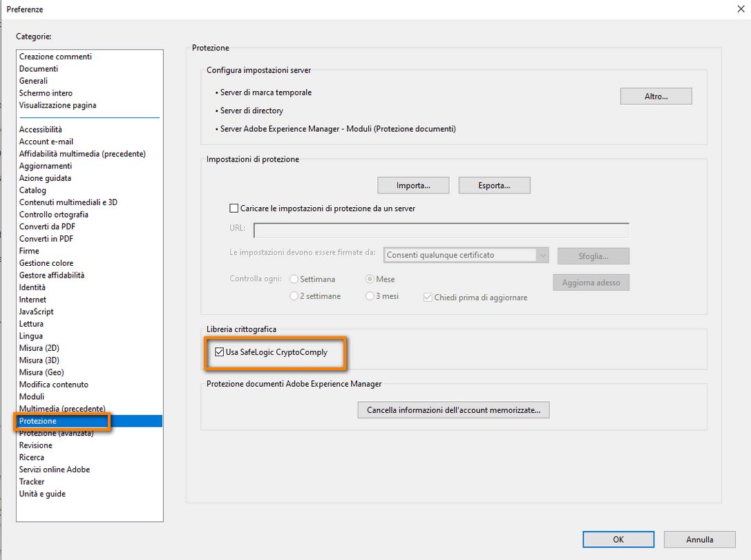The width and height of the screenshot is (751, 560).
Task: Select Visualizzazione pagina category
Action: pyautogui.click(x=57, y=105)
